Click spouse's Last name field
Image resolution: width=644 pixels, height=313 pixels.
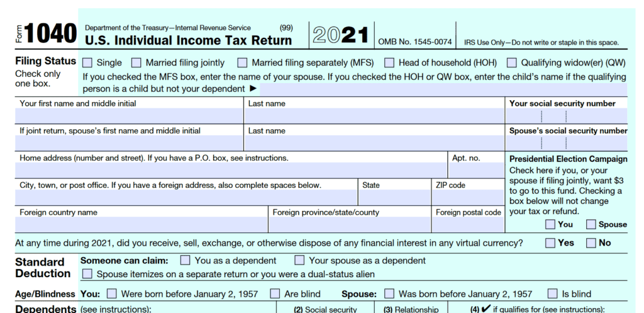click(x=375, y=143)
